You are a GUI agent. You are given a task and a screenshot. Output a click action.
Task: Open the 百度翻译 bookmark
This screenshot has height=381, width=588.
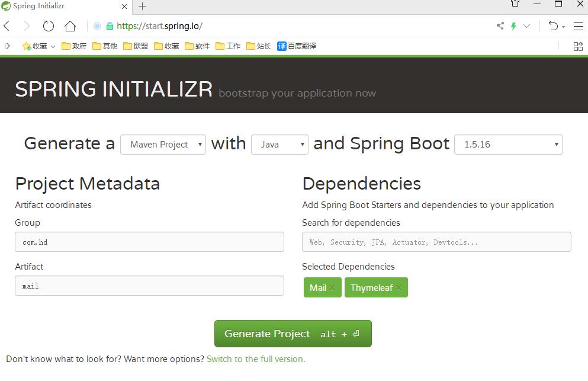click(x=297, y=46)
